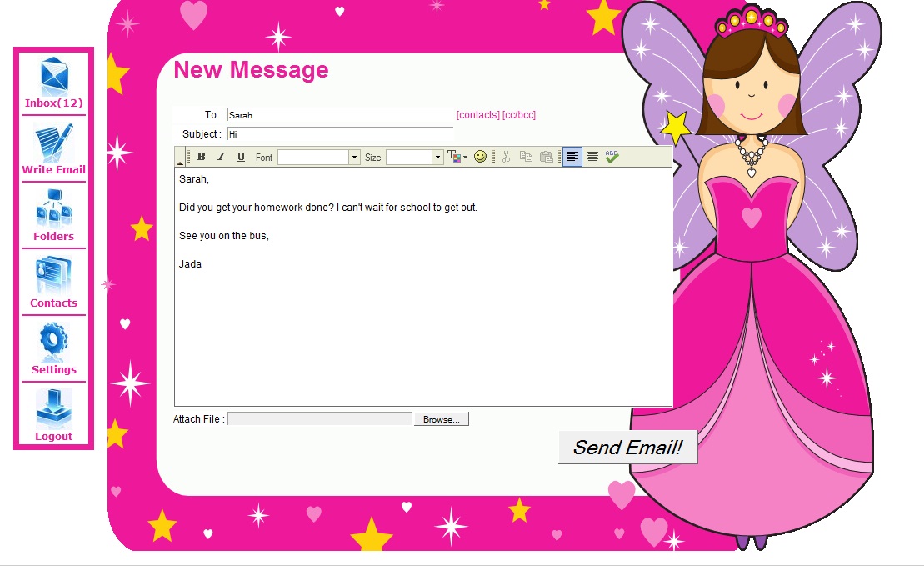924x566 pixels.
Task: Open the Inbox mail icon
Action: [53, 78]
